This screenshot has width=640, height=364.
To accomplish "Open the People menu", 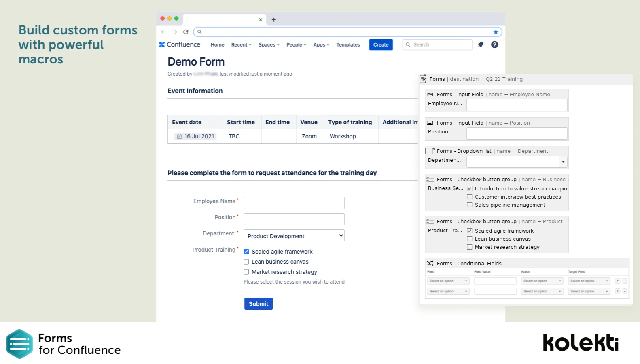I will click(x=297, y=45).
